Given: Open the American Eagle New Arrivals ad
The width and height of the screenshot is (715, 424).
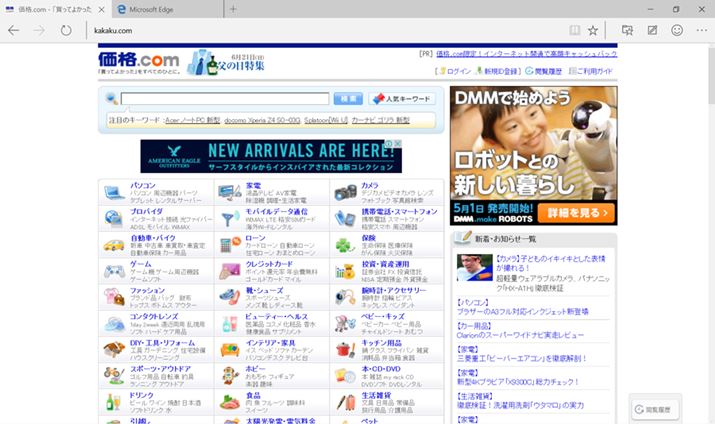Looking at the screenshot, I should coord(271,156).
